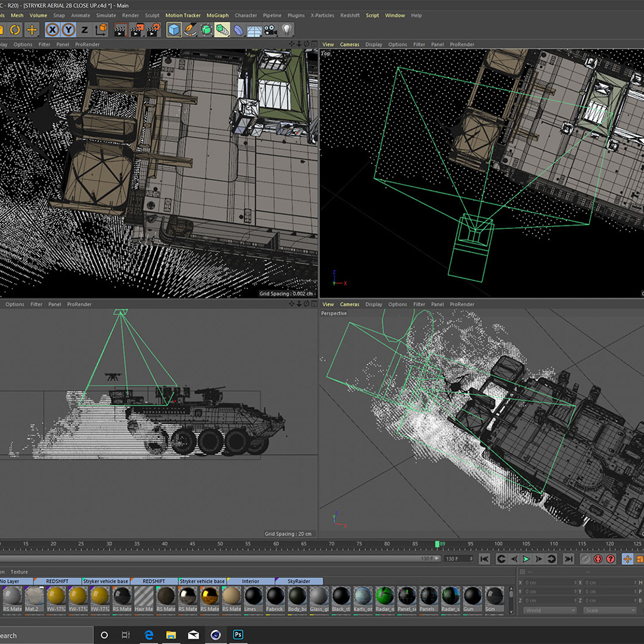
Task: Click Render to Picture Viewer icon
Action: pyautogui.click(x=137, y=30)
